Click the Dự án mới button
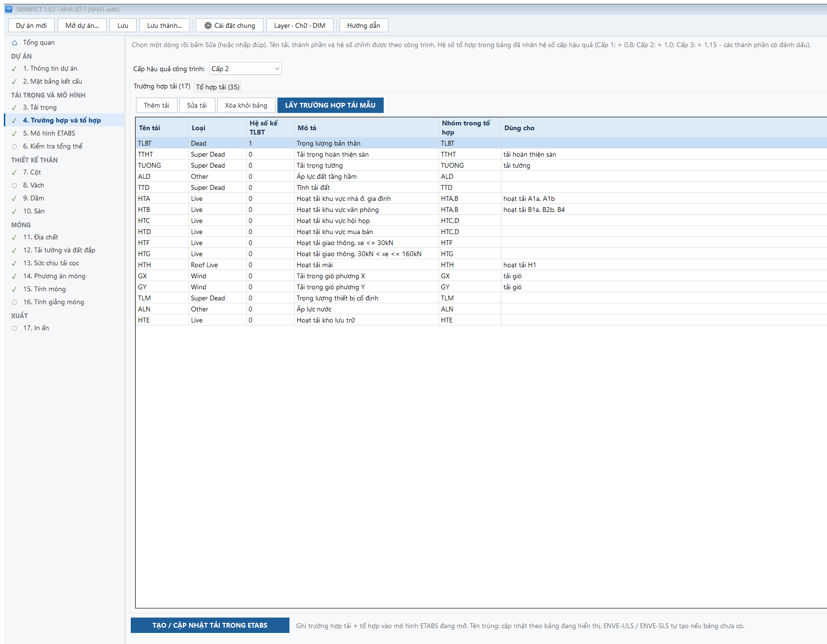 click(31, 25)
